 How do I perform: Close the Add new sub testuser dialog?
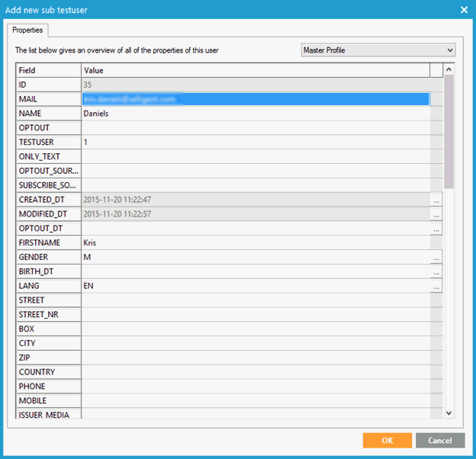[x=464, y=9]
